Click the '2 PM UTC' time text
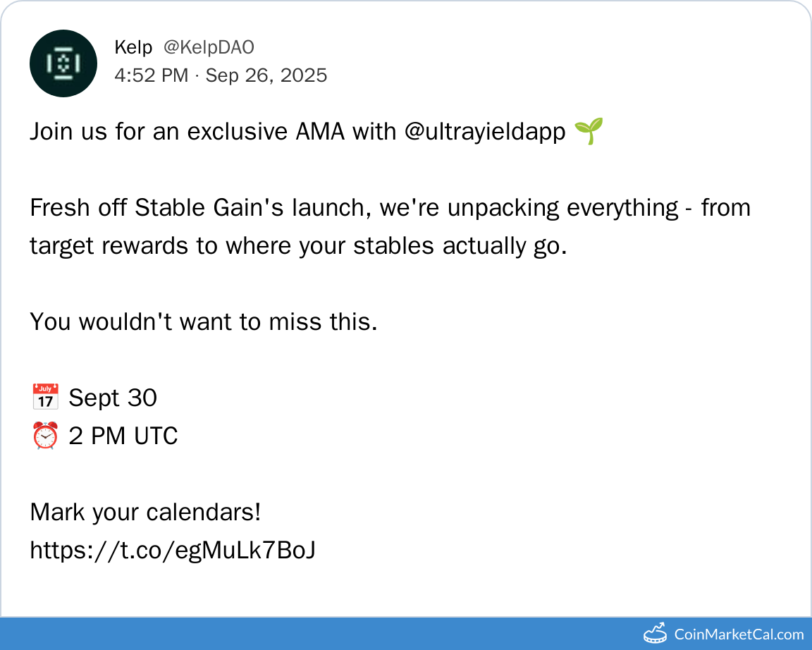This screenshot has width=812, height=650. pos(123,436)
